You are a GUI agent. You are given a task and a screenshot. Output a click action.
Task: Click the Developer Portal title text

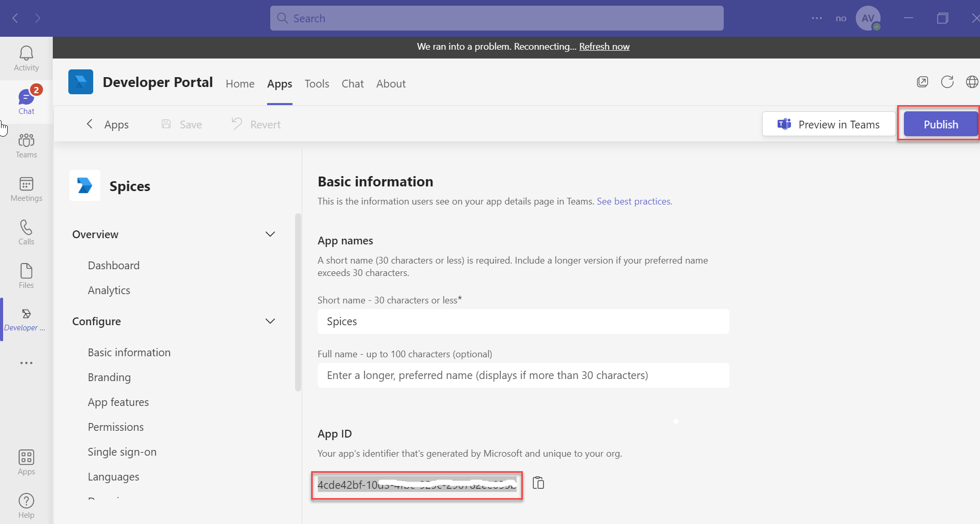(158, 82)
